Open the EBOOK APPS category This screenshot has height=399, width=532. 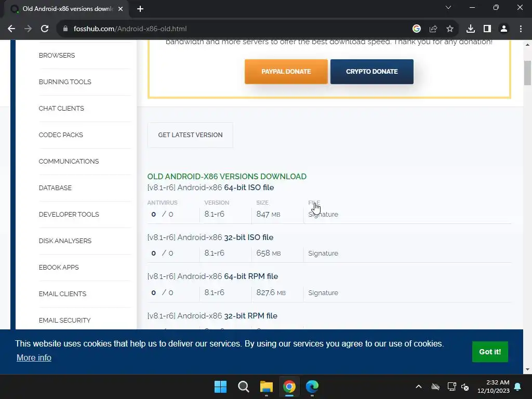point(59,268)
